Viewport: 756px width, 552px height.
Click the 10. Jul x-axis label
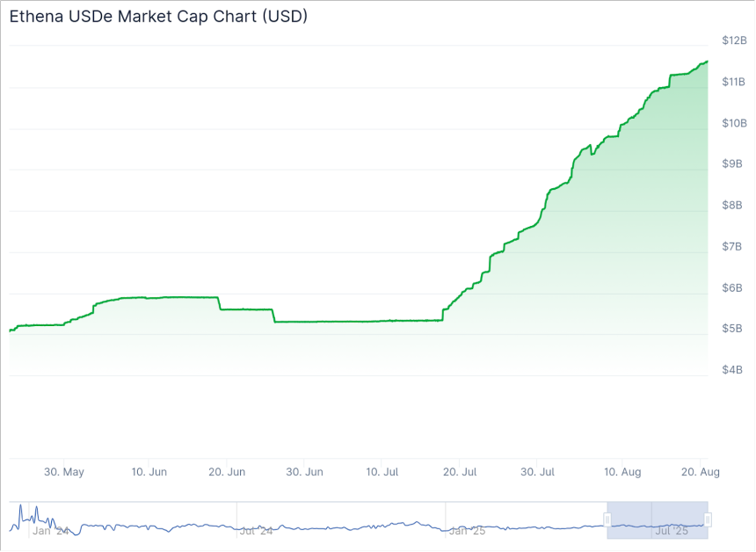tap(382, 472)
